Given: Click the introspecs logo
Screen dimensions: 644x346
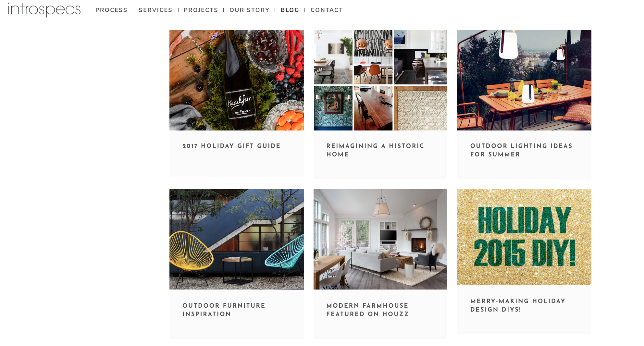Looking at the screenshot, I should click(44, 10).
